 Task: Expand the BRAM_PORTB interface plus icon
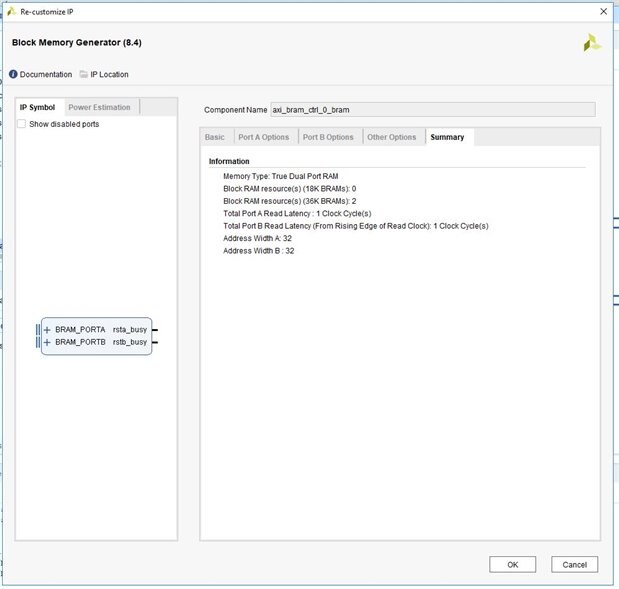click(x=47, y=342)
